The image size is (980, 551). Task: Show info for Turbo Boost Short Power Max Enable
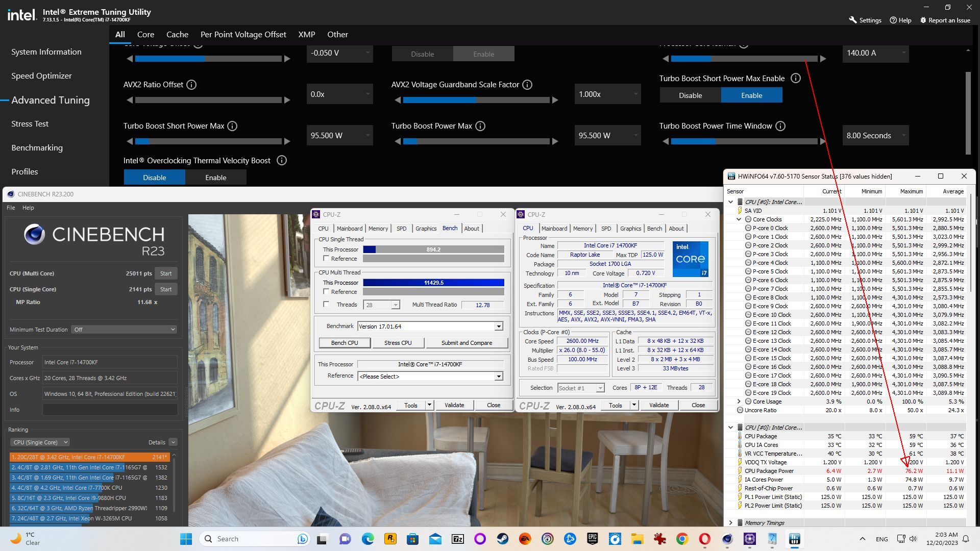tap(795, 78)
